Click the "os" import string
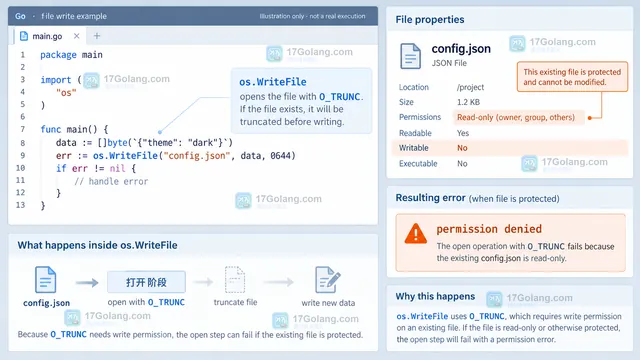640x360 pixels. pos(66,93)
